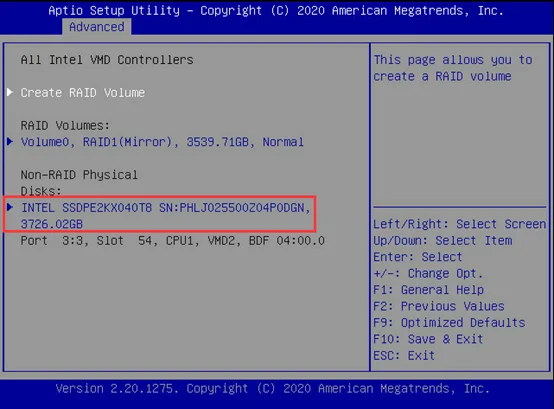Click the Version 2.20.1275 footer text
The height and width of the screenshot is (409, 554).
[x=273, y=389]
